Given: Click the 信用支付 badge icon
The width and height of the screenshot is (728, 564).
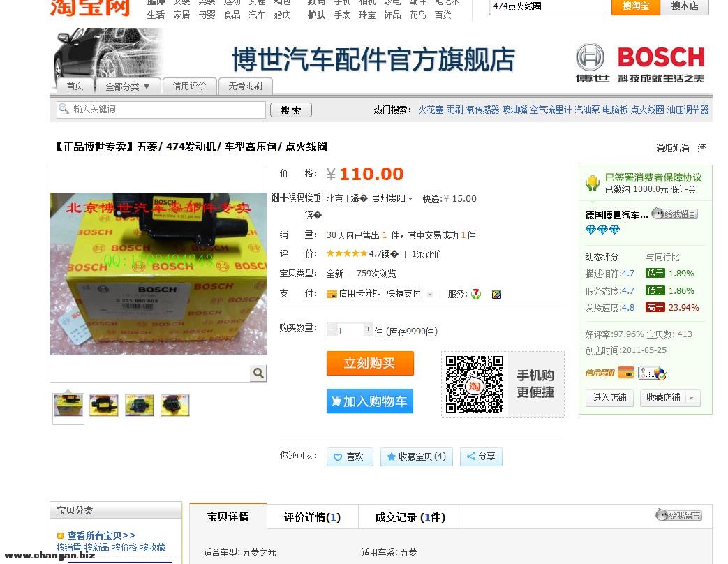Looking at the screenshot, I should [x=600, y=373].
